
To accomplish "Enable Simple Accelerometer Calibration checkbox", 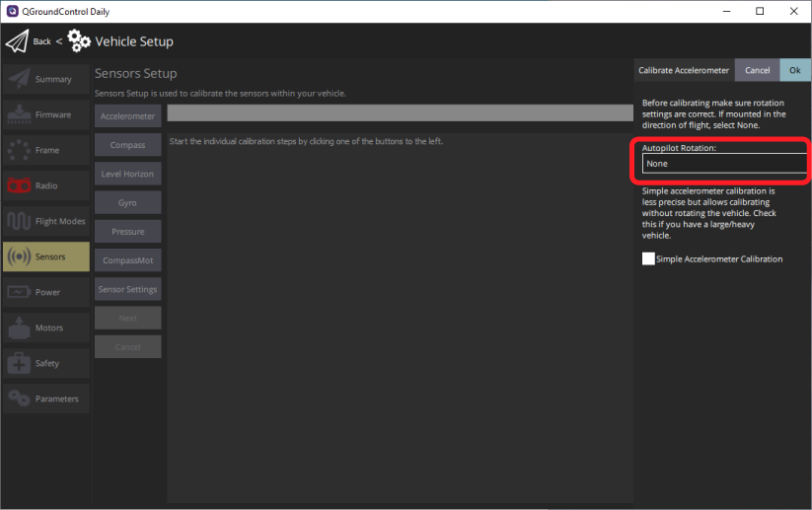I will pyautogui.click(x=648, y=258).
